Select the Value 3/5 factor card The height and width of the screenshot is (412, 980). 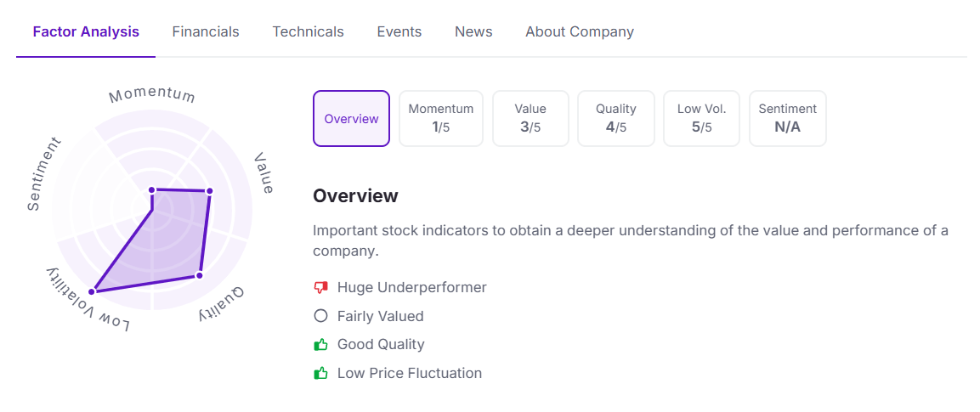(530, 119)
